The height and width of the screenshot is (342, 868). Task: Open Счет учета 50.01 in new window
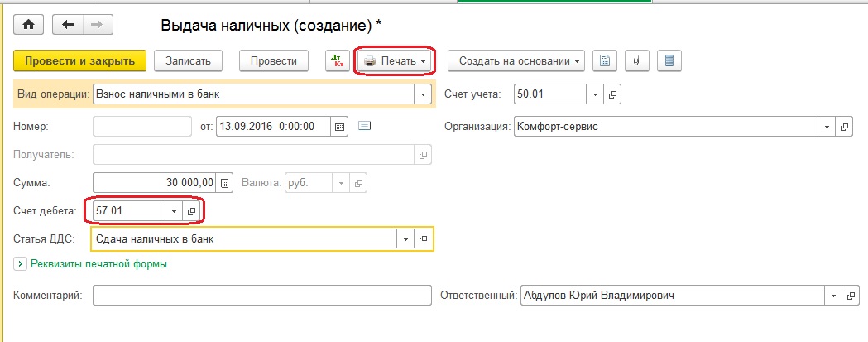[612, 94]
